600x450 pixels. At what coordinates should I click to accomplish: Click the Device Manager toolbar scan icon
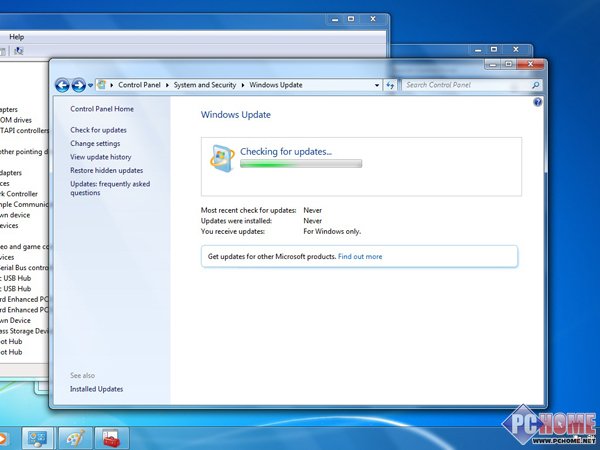click(18, 51)
